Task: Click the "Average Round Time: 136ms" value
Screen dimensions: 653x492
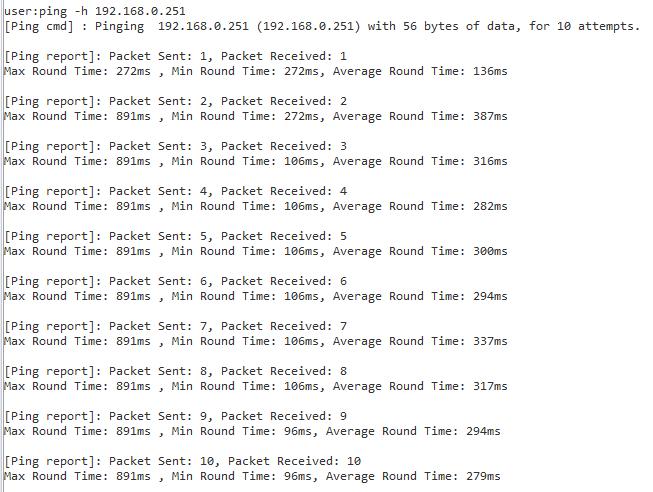Action: tap(420, 71)
